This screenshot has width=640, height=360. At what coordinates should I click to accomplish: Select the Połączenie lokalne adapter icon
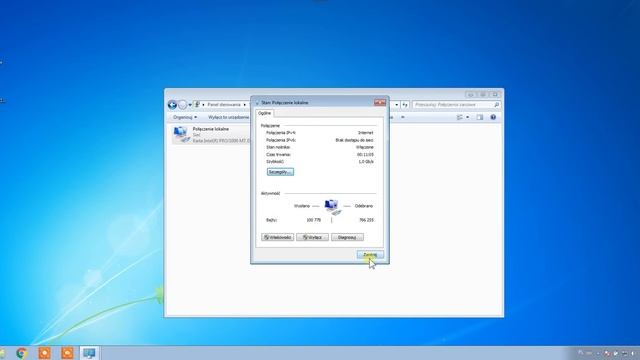pyautogui.click(x=182, y=135)
